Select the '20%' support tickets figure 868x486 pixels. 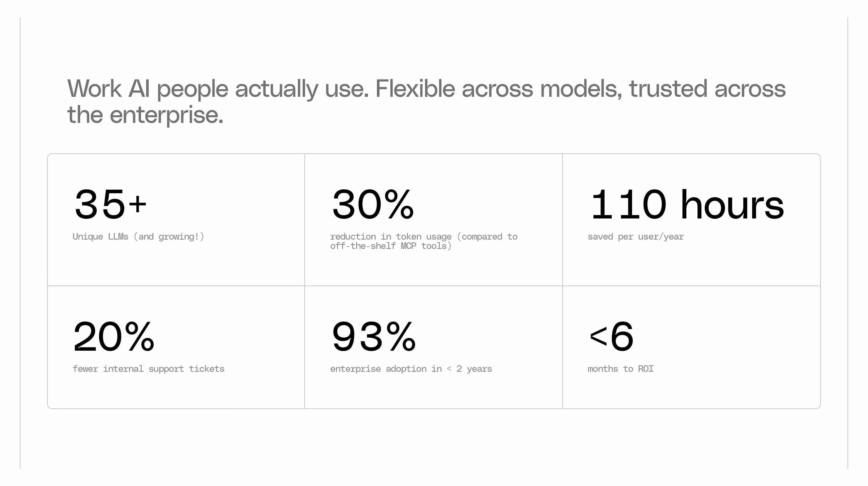113,337
